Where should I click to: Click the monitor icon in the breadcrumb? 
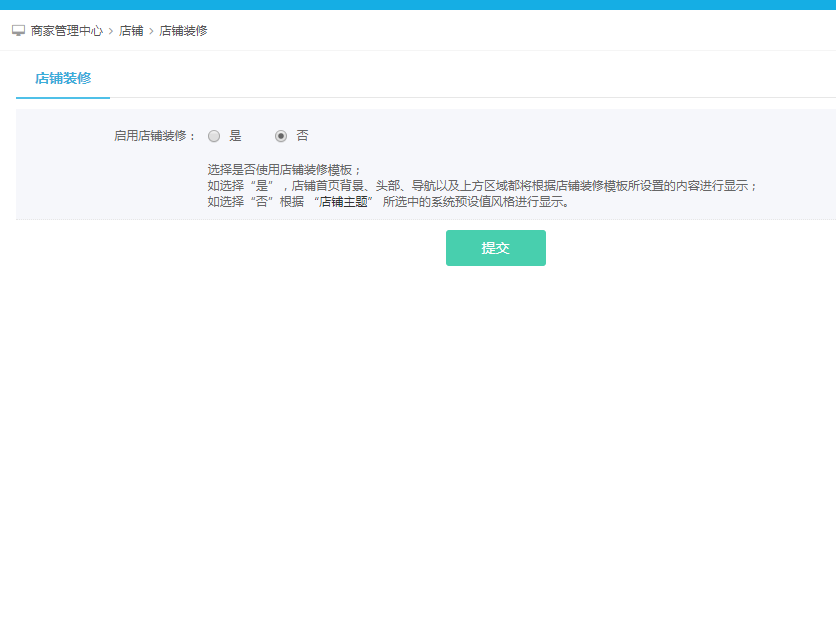18,31
